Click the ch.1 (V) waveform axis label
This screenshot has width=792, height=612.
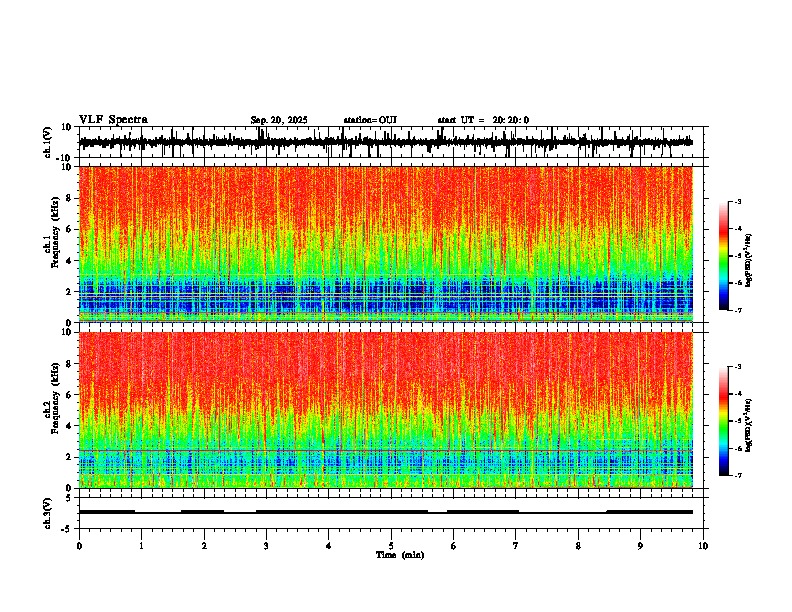click(48, 142)
